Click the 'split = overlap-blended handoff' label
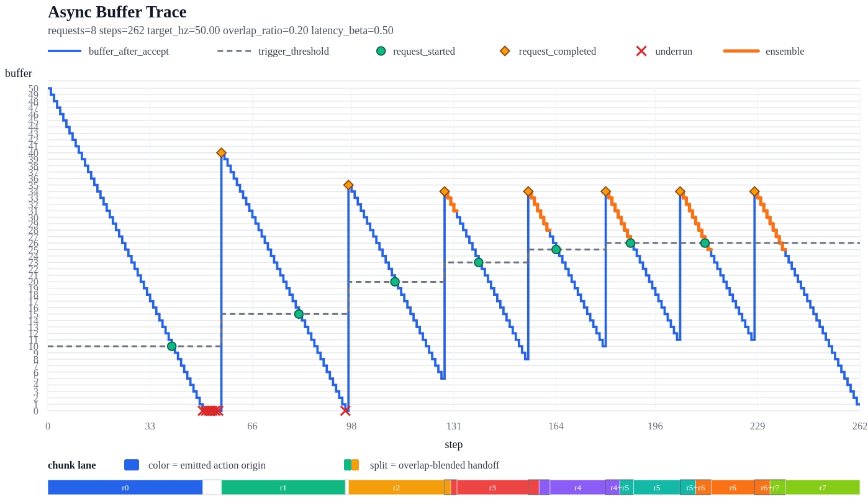Viewport: 868px width, 504px height. (434, 465)
